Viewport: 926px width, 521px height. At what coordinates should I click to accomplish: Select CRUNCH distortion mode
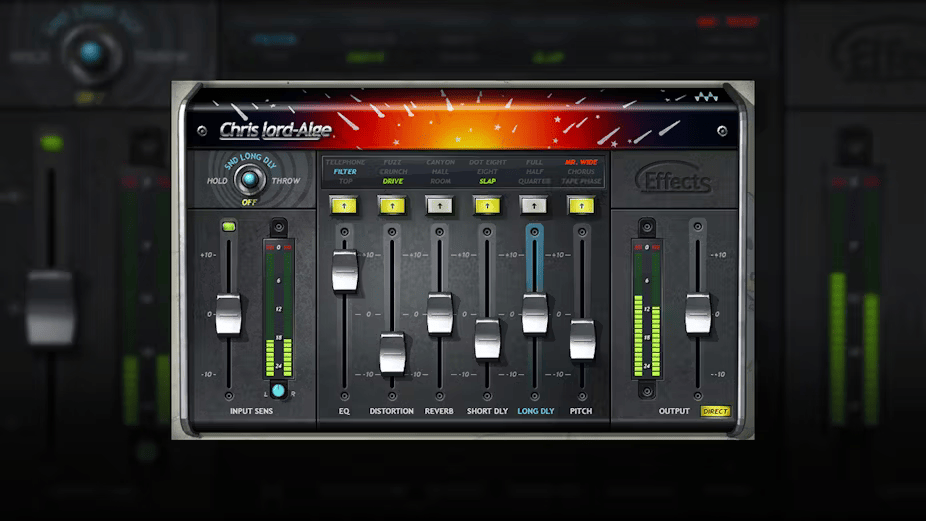(393, 171)
